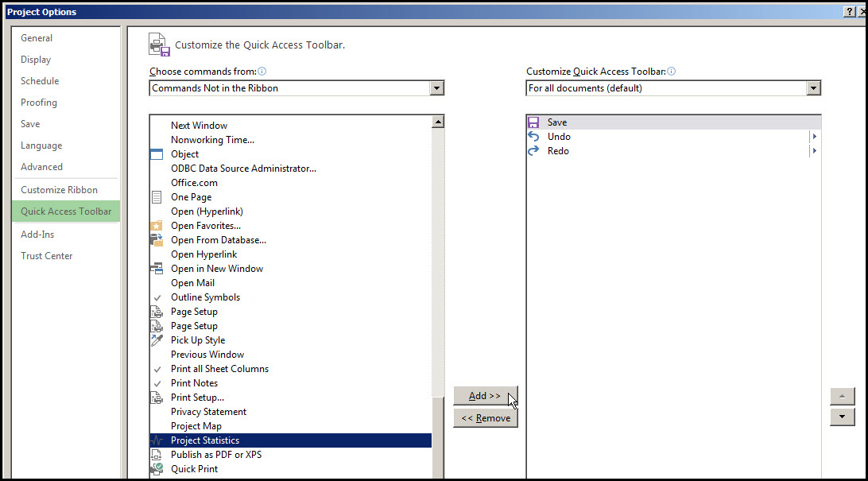The width and height of the screenshot is (868, 481).
Task: Open the Choose commands from dropdown
Action: [436, 88]
